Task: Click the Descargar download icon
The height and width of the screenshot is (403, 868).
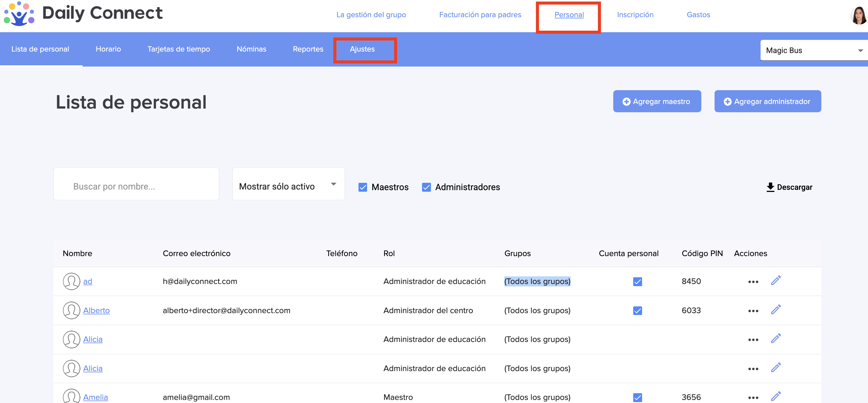Action: 770,187
